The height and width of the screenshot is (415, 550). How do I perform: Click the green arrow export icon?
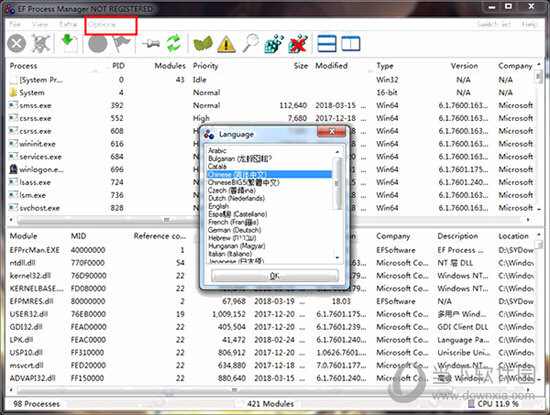69,43
